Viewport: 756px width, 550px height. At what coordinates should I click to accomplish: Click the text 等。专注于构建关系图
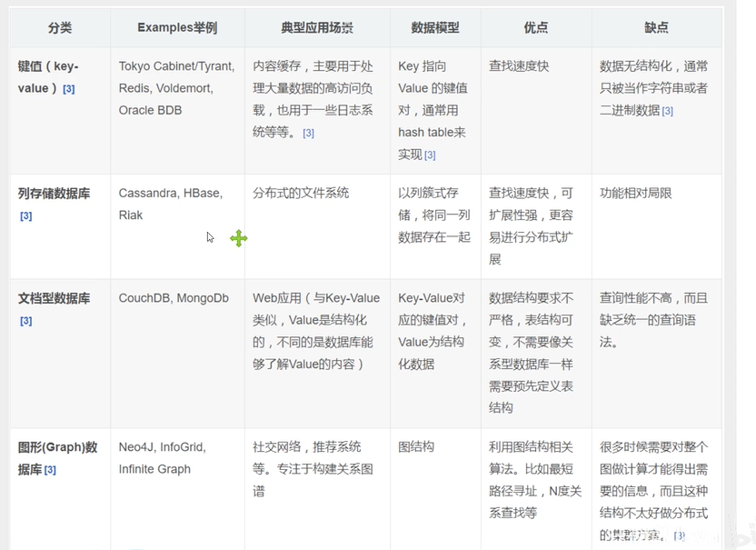(313, 469)
